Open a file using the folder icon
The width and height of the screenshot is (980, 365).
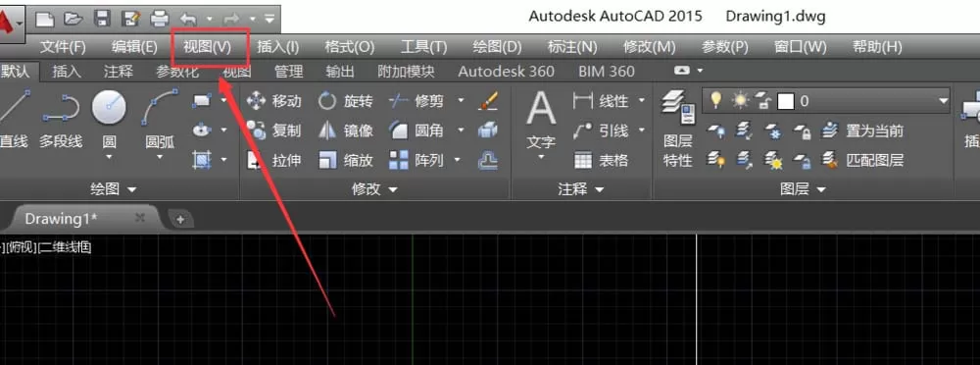coord(73,19)
